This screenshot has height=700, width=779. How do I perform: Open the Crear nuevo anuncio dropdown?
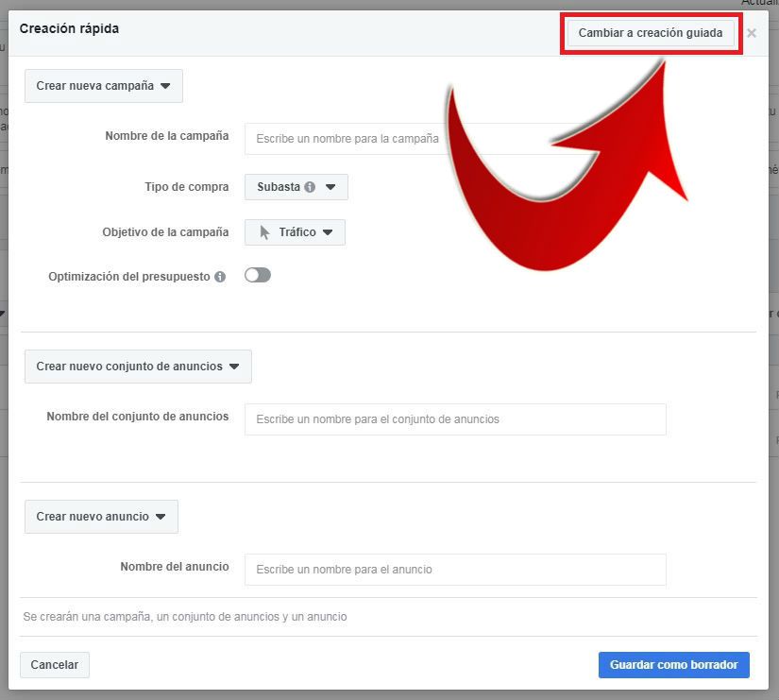(x=101, y=517)
